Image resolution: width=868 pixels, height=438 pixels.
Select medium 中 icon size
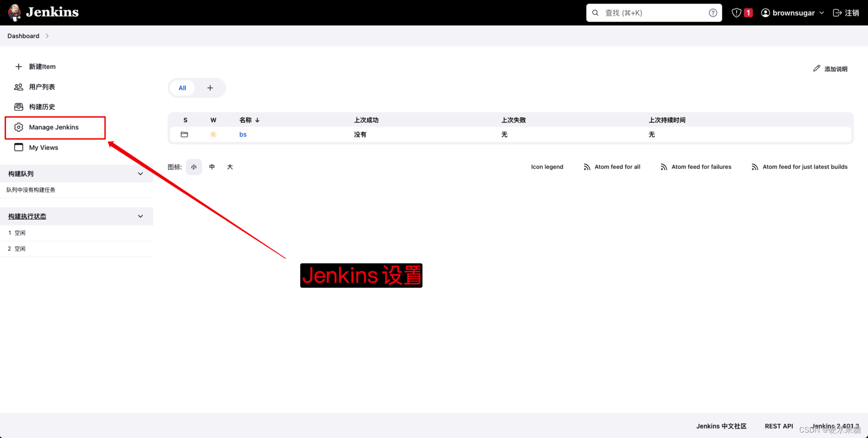point(212,167)
